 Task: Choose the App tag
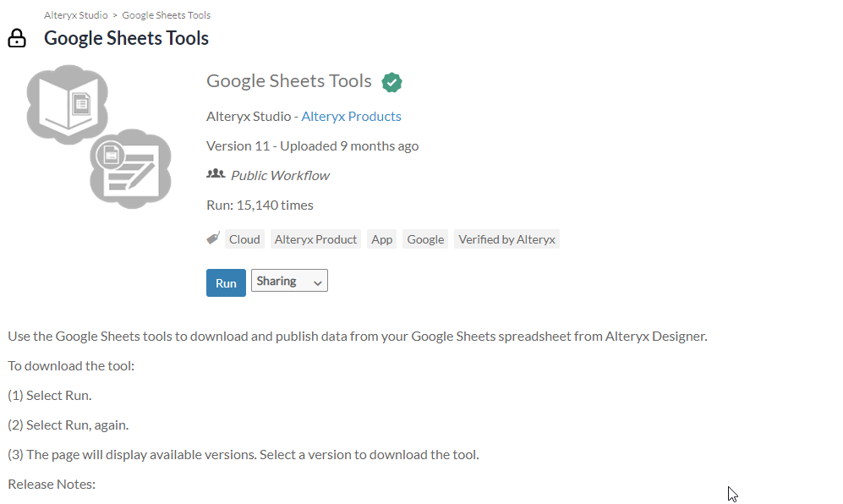[x=382, y=239]
